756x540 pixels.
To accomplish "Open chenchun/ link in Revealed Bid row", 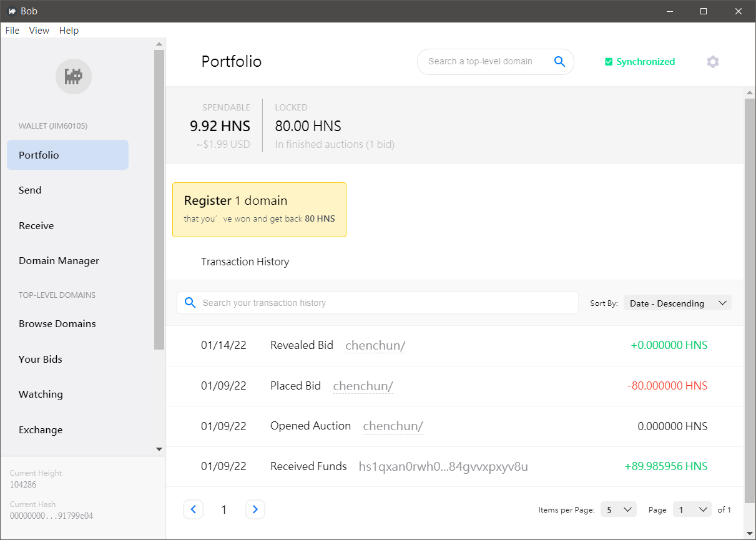I will [x=375, y=346].
